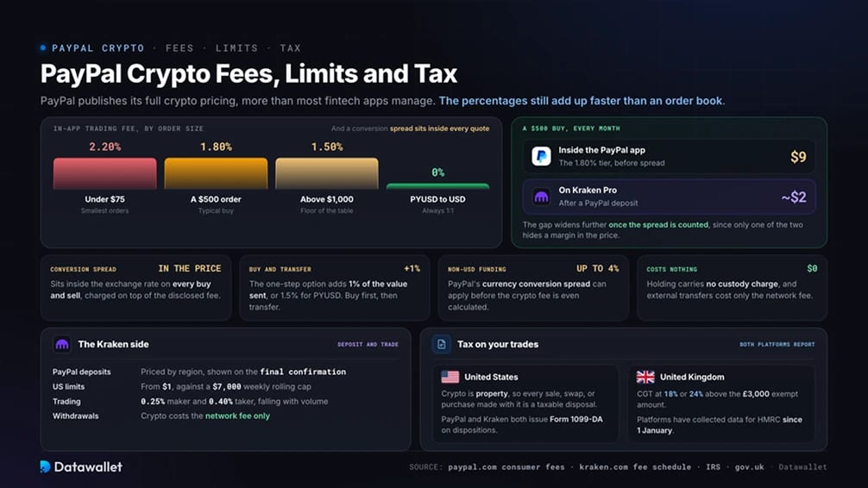Click the Kraken icon beside The Kraken side
Viewport: 868px width, 488px height.
click(x=62, y=344)
